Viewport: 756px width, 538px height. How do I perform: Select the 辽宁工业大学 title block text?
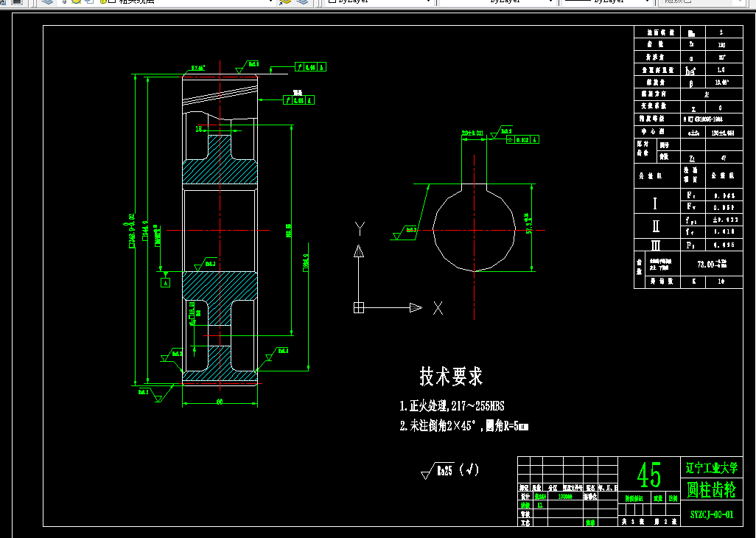tap(712, 467)
